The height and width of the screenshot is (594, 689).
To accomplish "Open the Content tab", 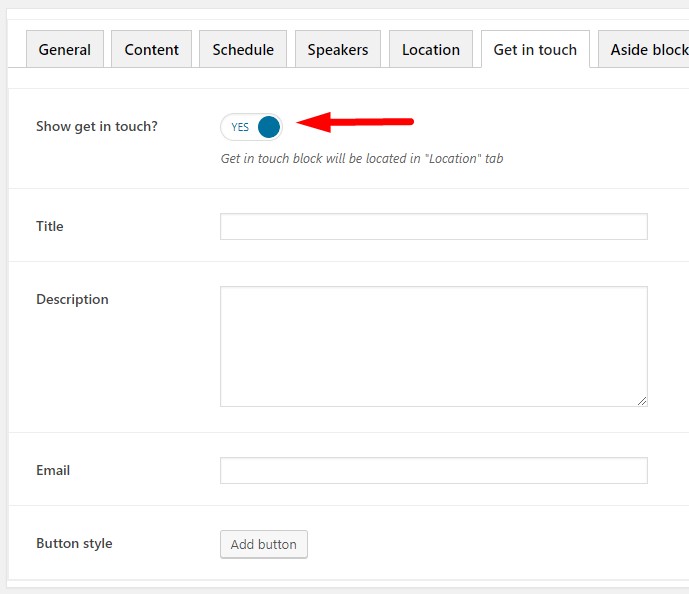I will pos(152,49).
